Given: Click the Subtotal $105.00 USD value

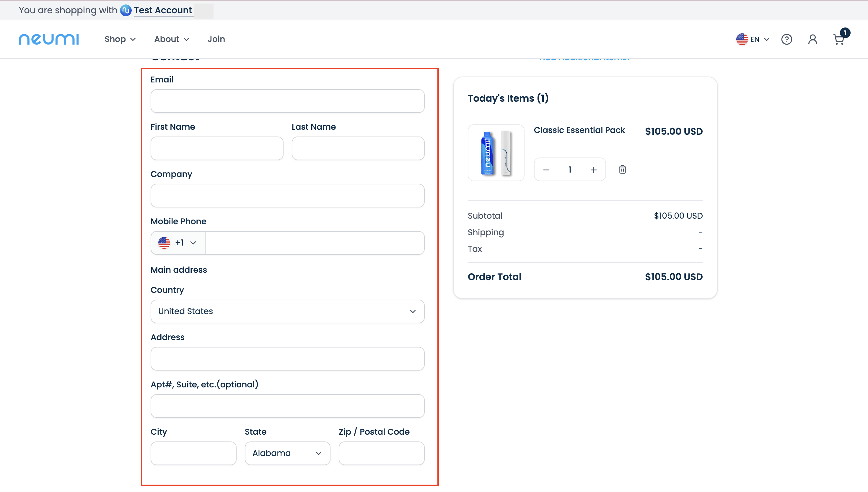Looking at the screenshot, I should (x=678, y=216).
